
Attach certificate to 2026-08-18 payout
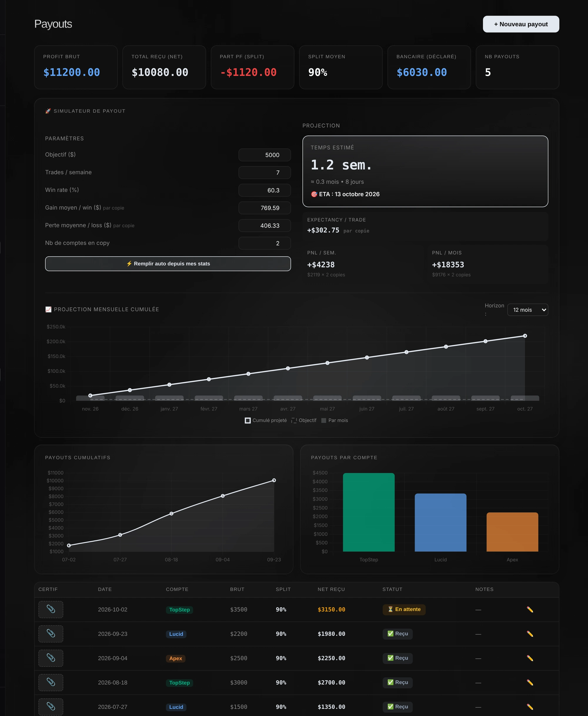click(x=51, y=682)
